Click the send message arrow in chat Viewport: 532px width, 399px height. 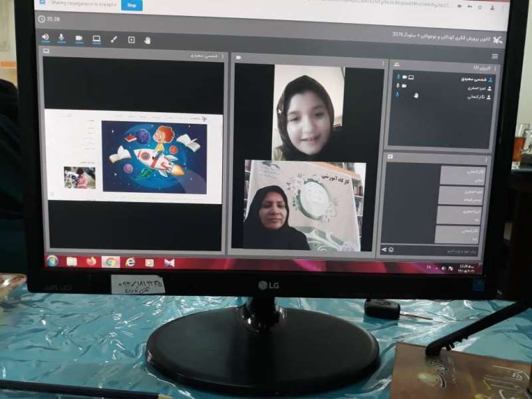384,250
